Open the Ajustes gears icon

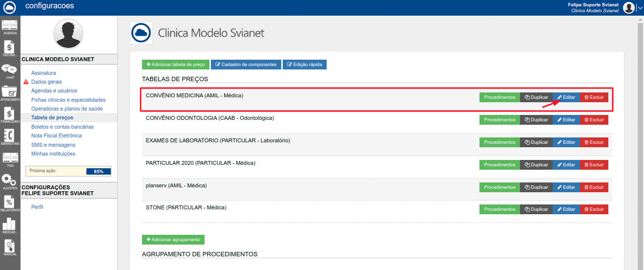tap(10, 181)
